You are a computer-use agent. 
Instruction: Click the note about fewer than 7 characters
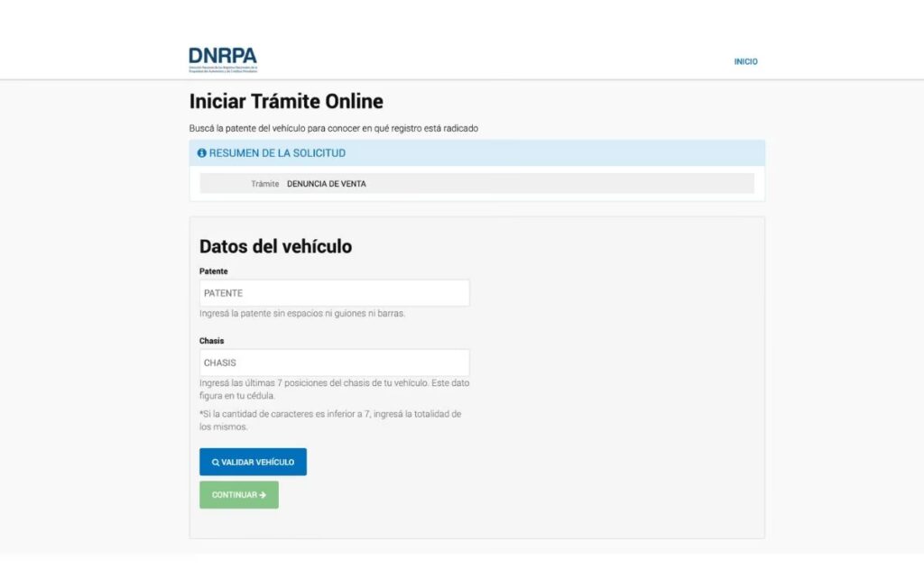(330, 420)
